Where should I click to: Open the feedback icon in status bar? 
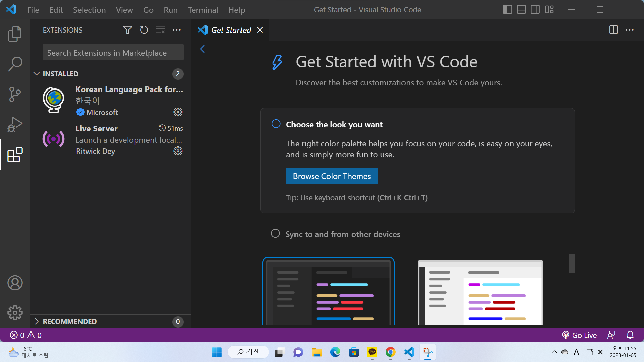point(611,335)
